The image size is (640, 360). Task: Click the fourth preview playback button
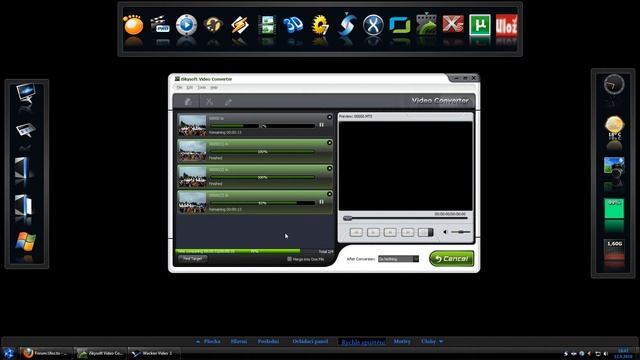pos(407,232)
